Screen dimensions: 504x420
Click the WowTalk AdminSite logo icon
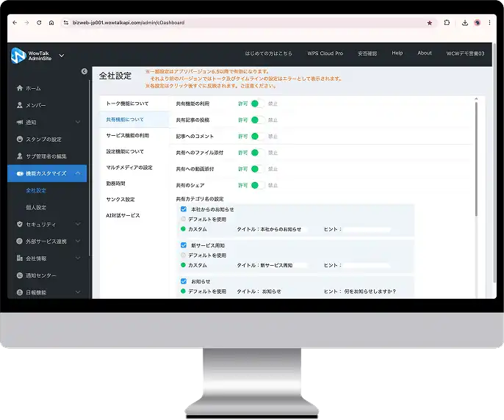click(x=18, y=55)
